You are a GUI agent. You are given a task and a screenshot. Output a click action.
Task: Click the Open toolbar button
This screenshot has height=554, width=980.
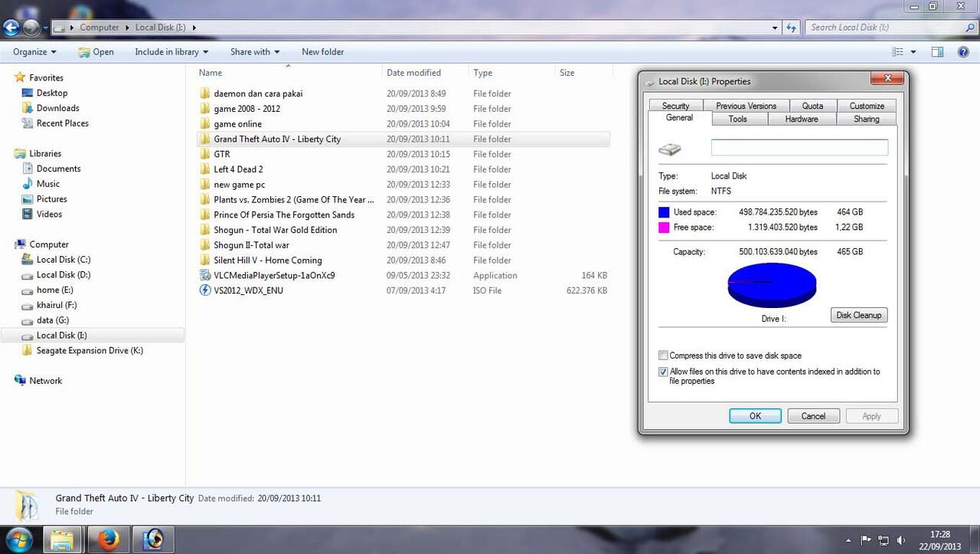(96, 52)
